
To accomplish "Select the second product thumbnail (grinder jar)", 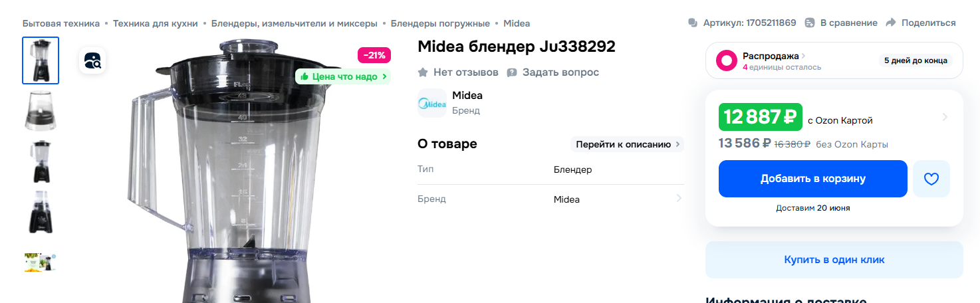I will [41, 111].
